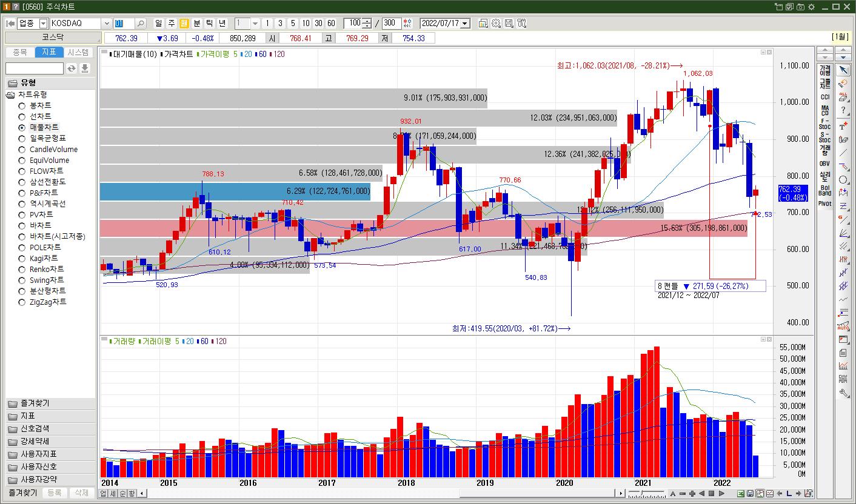Open the date 2022/07/17 dropdown
Screen dimensions: 856x504
coord(465,24)
